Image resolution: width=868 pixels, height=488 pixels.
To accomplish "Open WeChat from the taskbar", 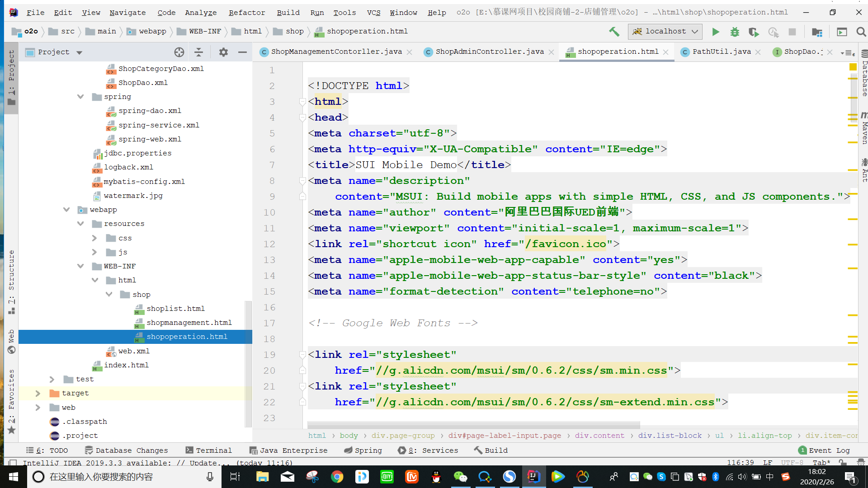I will click(460, 477).
